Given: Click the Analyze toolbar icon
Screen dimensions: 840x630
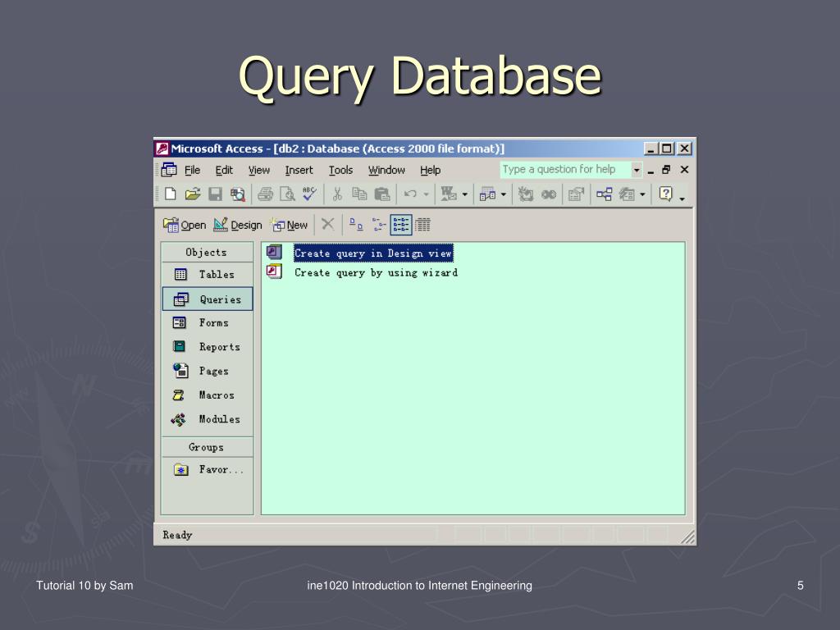Looking at the screenshot, I should click(x=487, y=194).
